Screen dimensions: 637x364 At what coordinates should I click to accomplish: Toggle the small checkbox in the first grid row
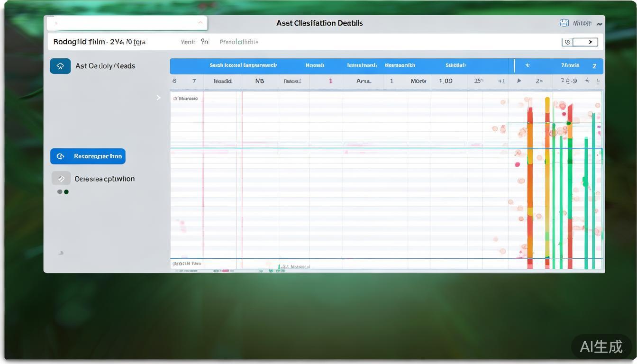175,99
